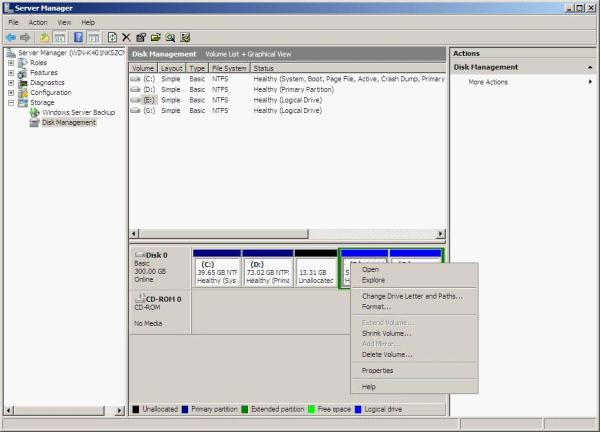The image size is (601, 433).
Task: Click the Disk 0 drive icon
Action: [140, 254]
